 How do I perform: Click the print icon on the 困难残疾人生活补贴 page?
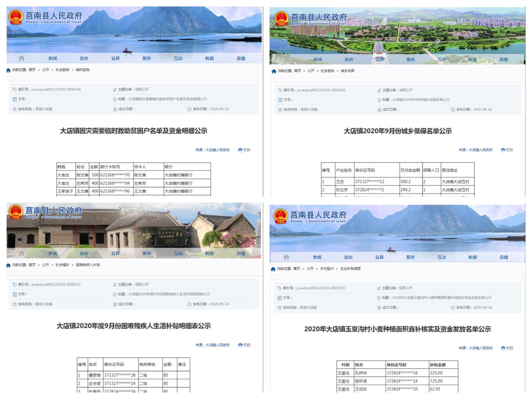[x=240, y=345]
